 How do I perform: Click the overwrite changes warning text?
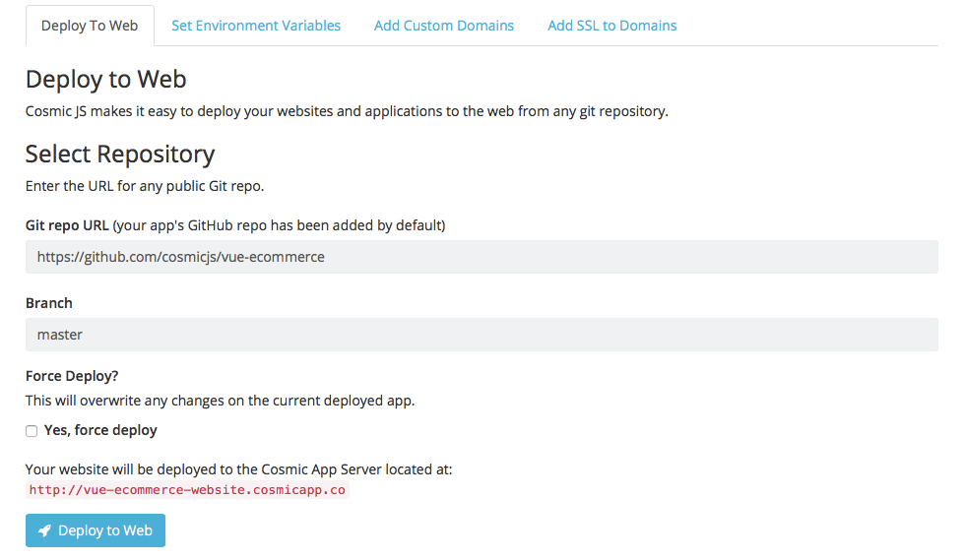tap(220, 401)
